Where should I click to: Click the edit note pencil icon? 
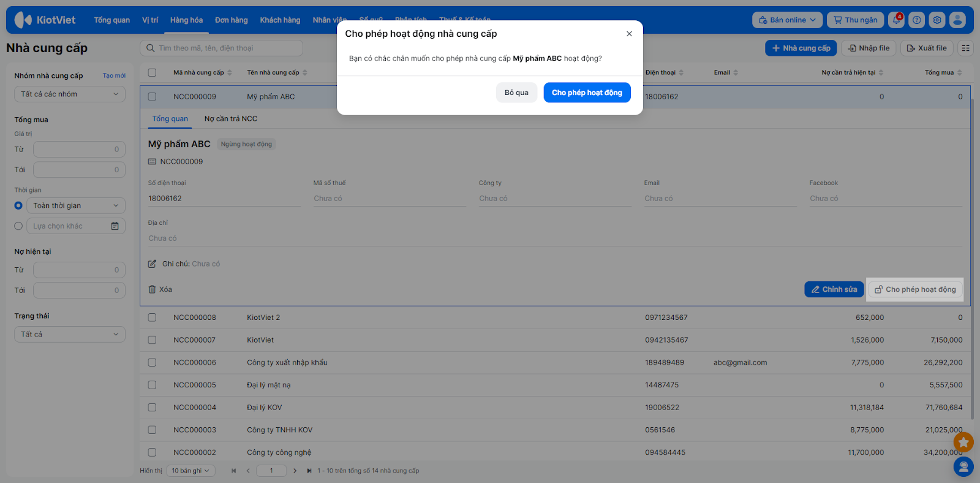[153, 264]
